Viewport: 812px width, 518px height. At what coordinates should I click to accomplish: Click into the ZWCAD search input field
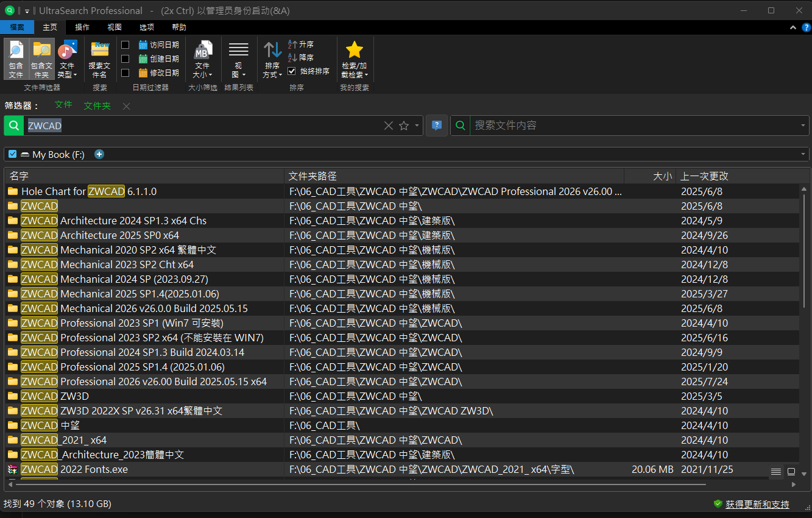pyautogui.click(x=203, y=126)
